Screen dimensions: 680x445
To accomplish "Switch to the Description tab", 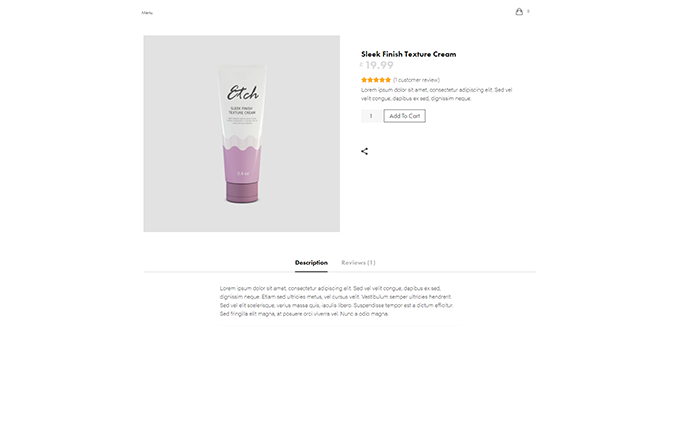I will click(311, 263).
